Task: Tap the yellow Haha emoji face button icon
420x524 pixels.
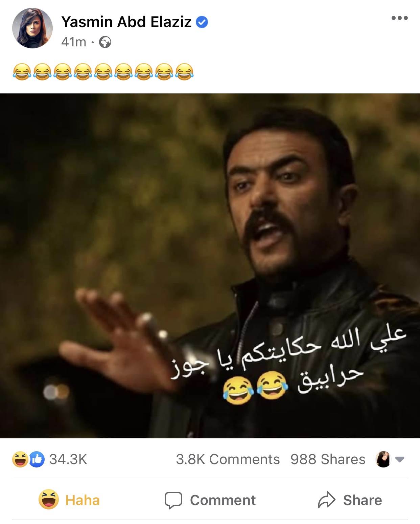Action: (49, 500)
